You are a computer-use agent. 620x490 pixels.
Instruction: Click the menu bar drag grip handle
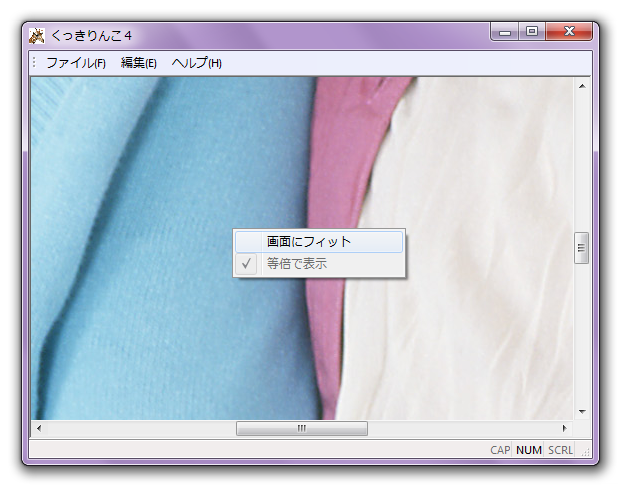[34, 62]
